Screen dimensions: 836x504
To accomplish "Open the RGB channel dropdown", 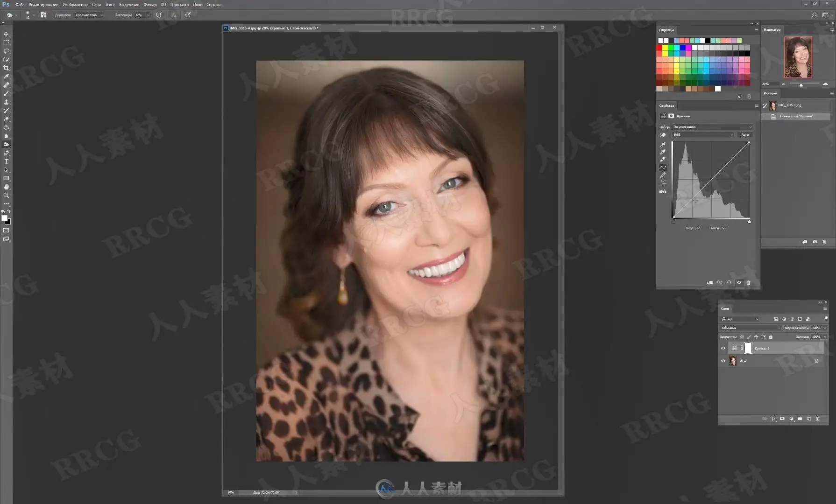I will 703,135.
